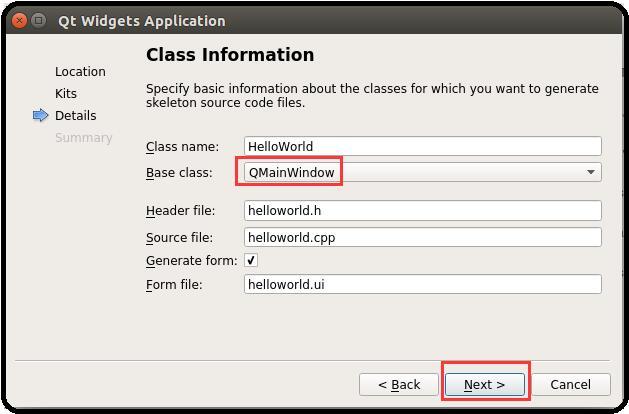
Task: Cancel the wizard
Action: pyautogui.click(x=570, y=384)
